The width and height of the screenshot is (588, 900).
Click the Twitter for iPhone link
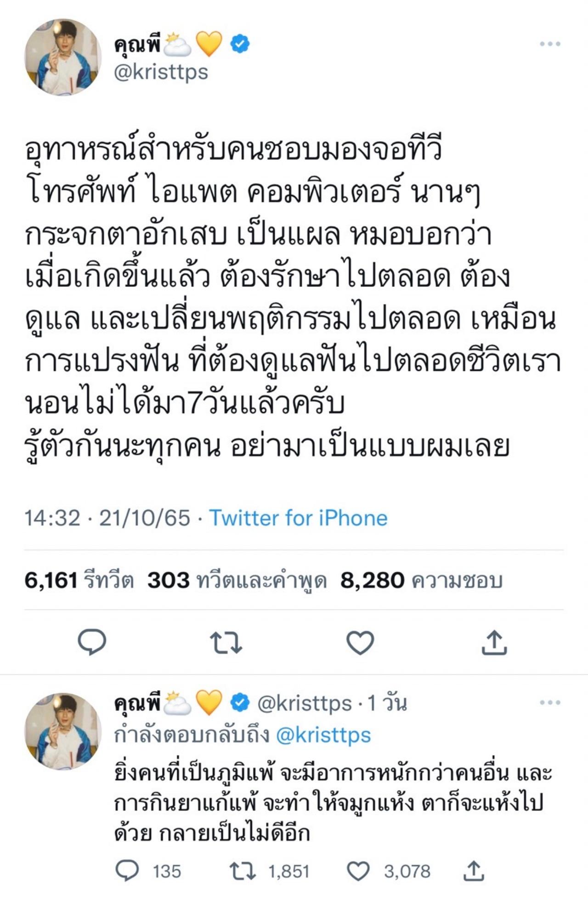[x=298, y=518]
